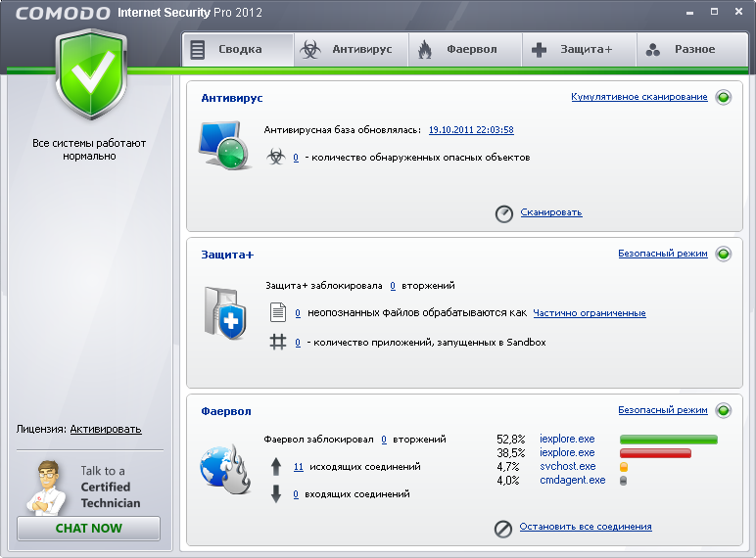Click the green shield status icon
The height and width of the screenshot is (558, 756).
(91, 74)
